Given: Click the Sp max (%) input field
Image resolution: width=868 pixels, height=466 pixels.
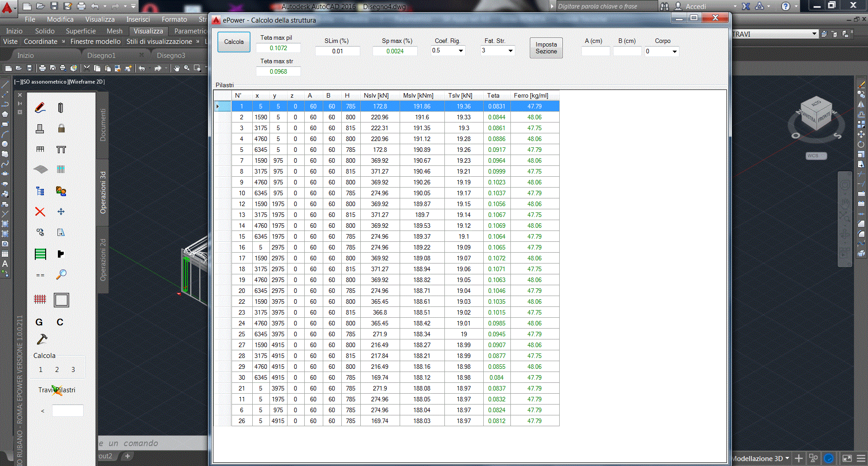Looking at the screenshot, I should (395, 51).
